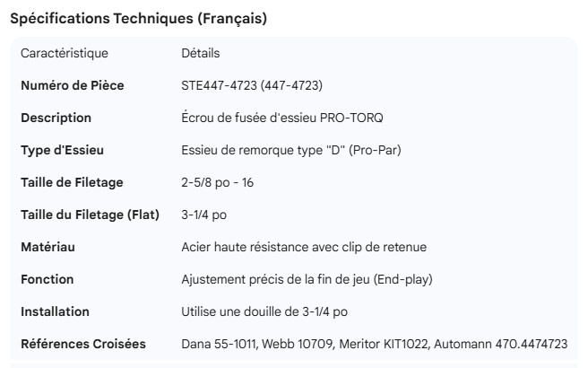
Task: Select the Description row label
Action: coord(56,118)
